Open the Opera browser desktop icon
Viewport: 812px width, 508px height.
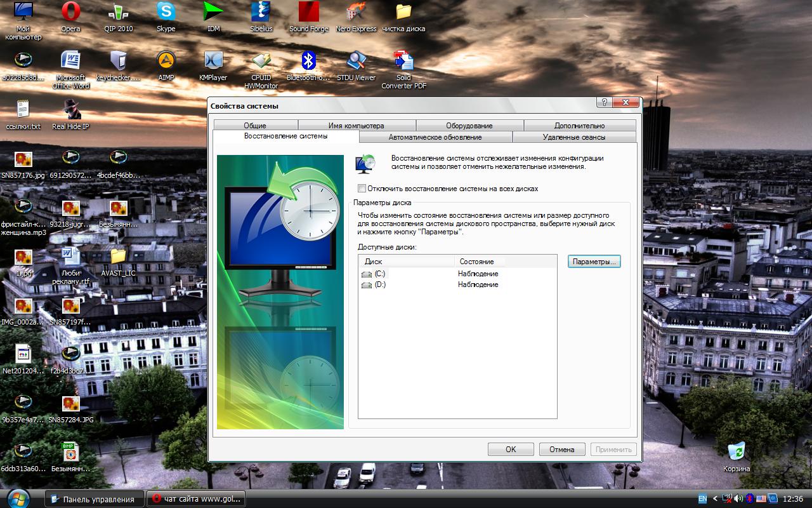coord(70,12)
